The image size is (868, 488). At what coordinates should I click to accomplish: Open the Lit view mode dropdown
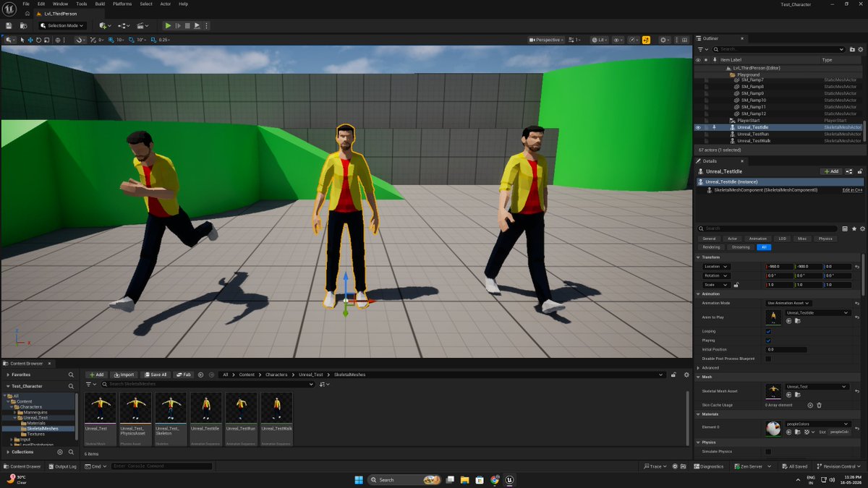coord(599,40)
